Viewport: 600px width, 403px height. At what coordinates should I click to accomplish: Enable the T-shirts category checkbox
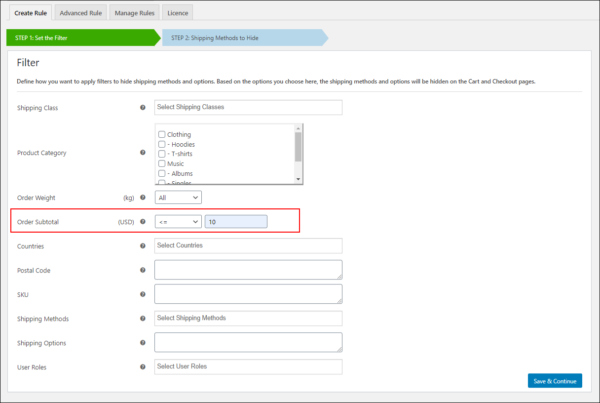[162, 154]
